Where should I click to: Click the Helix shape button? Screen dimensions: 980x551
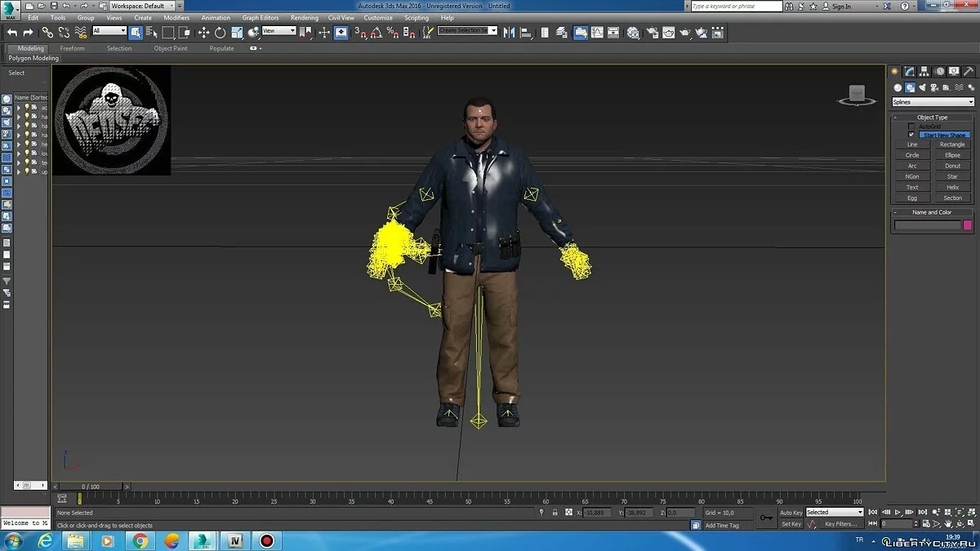point(952,187)
